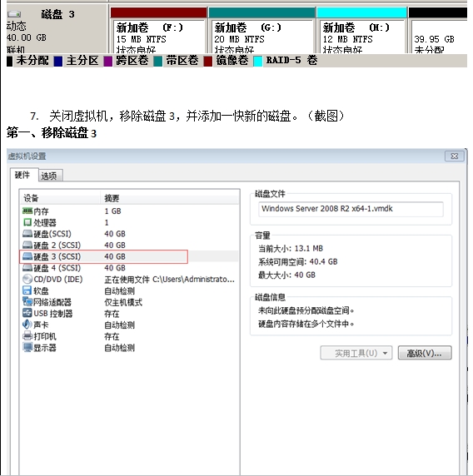Screen dimensions: 473x476
Task: Switch to the 选项 tab
Action: click(51, 176)
